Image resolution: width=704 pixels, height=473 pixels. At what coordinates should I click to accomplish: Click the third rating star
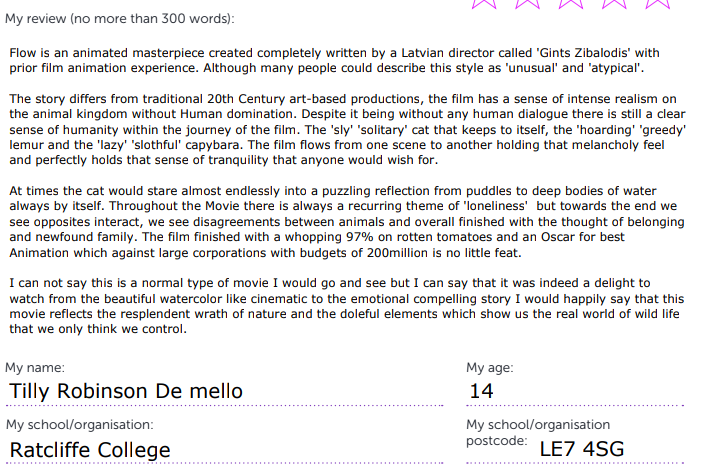(x=571, y=3)
